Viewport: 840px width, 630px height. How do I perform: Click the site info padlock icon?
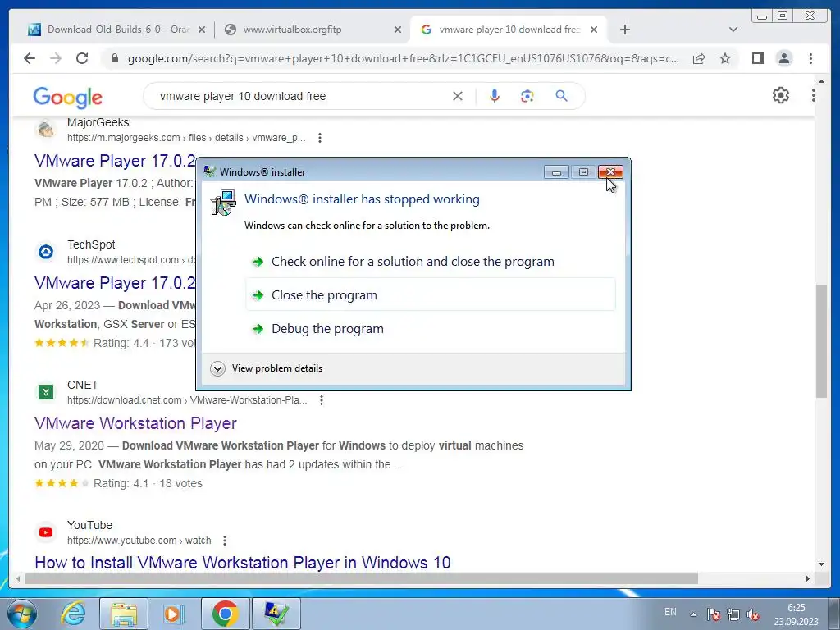tap(114, 58)
